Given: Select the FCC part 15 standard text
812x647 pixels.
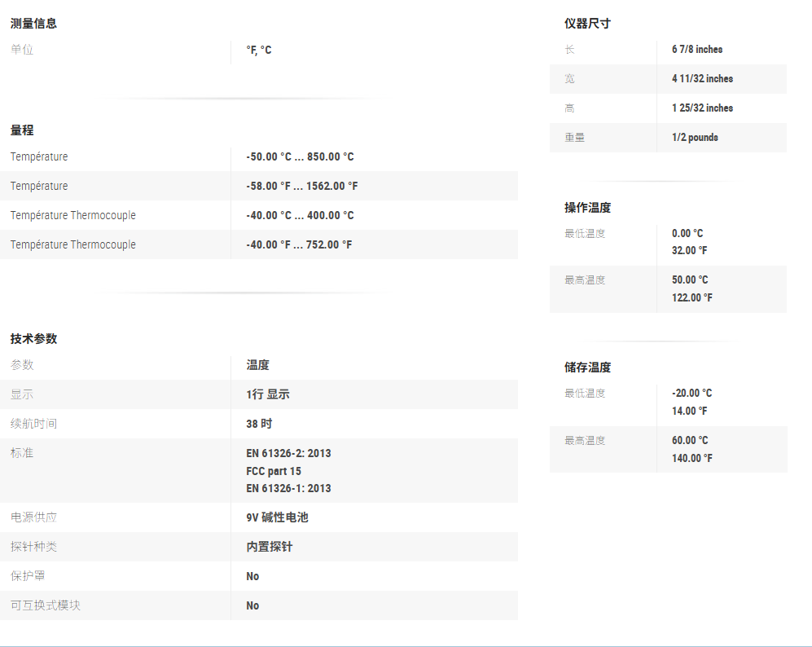Looking at the screenshot, I should [274, 471].
